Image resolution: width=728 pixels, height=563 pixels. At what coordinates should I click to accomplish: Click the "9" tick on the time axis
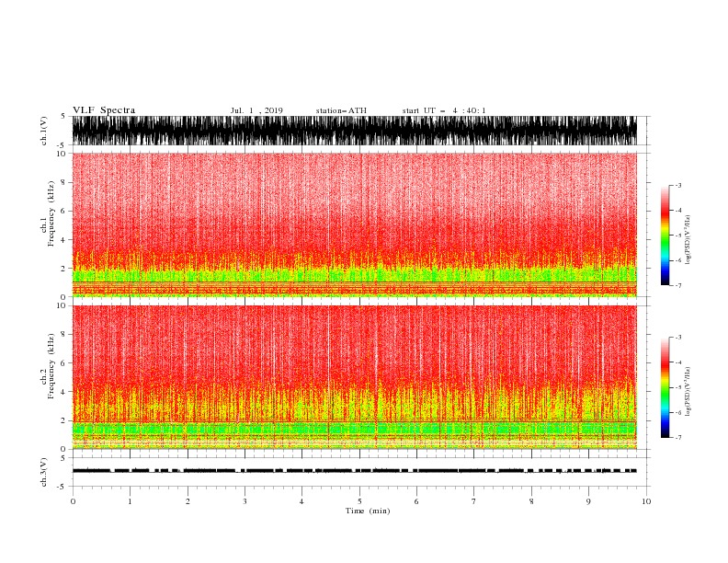588,501
